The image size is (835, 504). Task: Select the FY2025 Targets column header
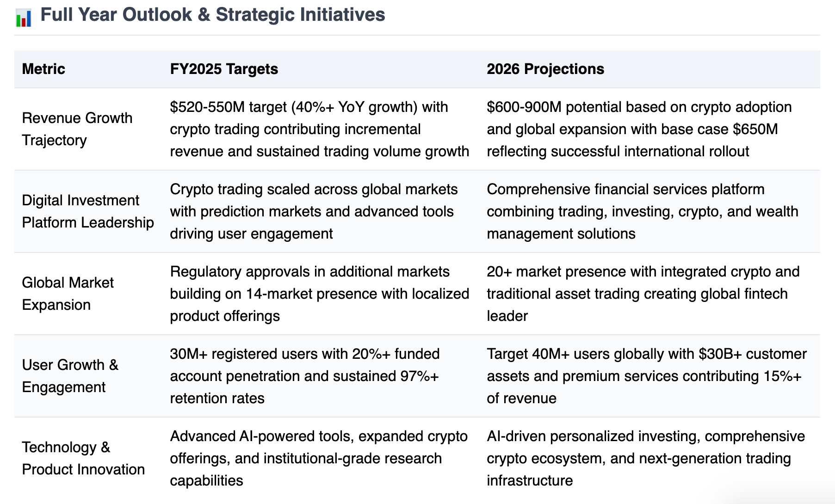(x=224, y=69)
